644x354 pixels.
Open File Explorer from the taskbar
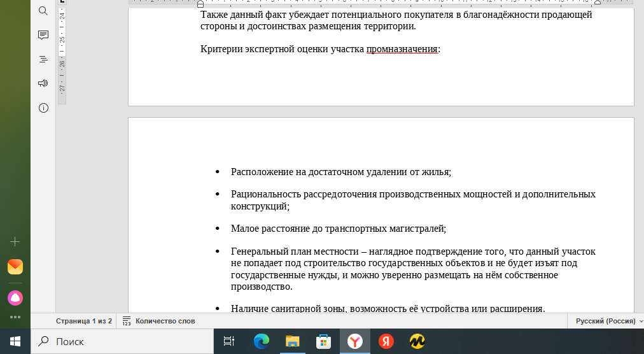point(293,341)
